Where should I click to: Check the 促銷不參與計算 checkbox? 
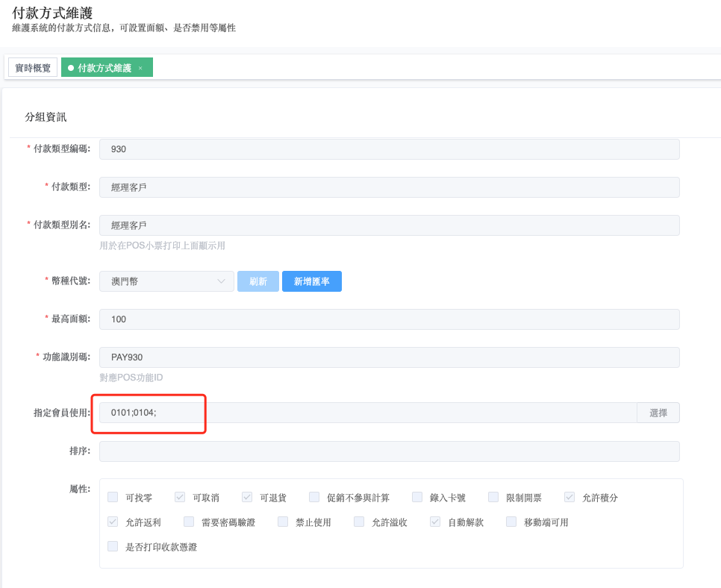pyautogui.click(x=314, y=496)
